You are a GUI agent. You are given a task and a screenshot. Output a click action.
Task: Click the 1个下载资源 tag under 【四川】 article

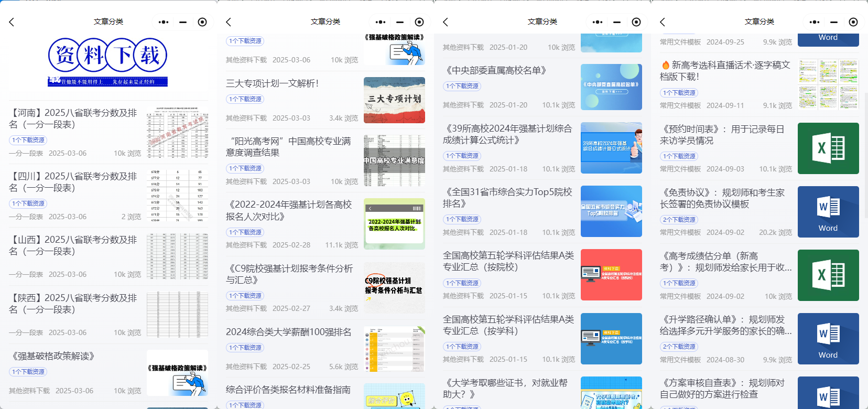[x=28, y=203]
